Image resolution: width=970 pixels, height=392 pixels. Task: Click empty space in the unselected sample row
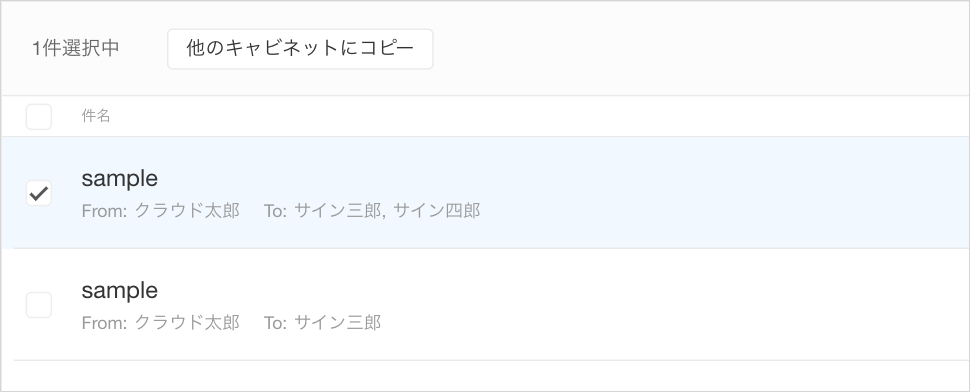(711, 304)
